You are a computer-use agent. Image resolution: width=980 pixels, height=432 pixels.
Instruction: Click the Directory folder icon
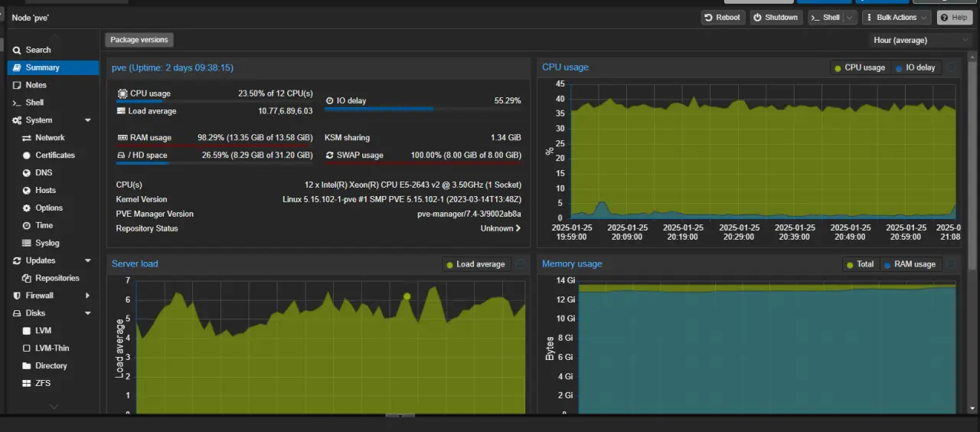(x=27, y=366)
